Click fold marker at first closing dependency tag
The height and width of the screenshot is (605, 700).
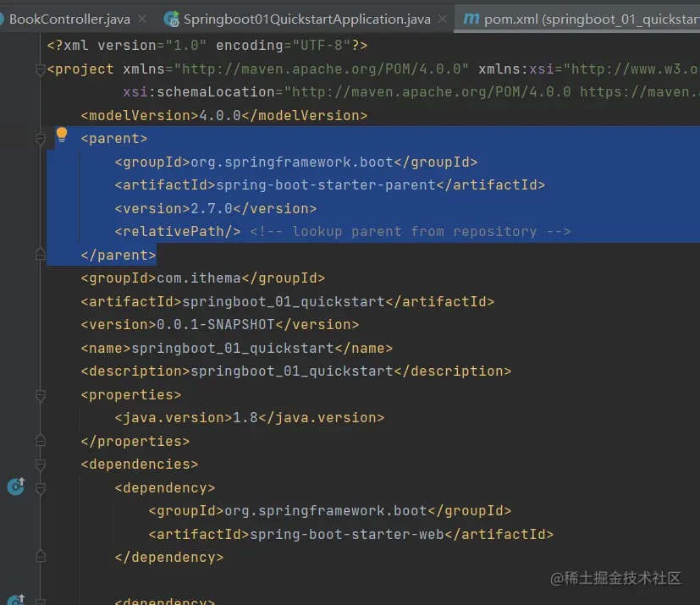[40, 557]
